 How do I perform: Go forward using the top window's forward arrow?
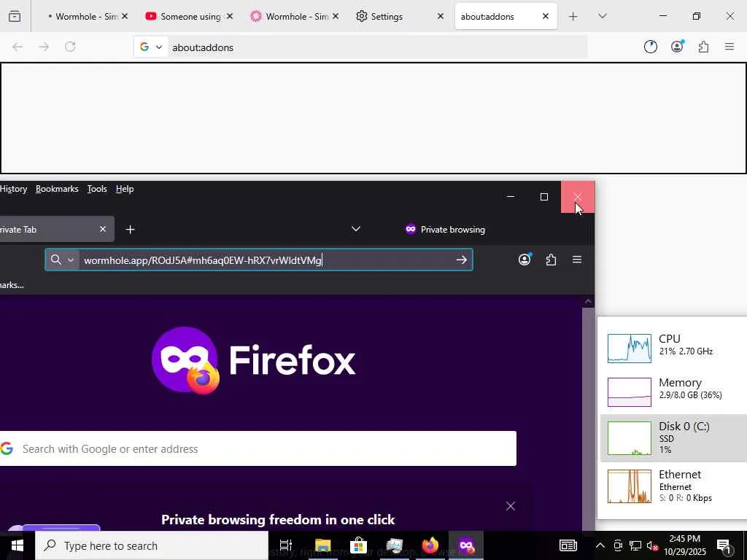point(44,47)
